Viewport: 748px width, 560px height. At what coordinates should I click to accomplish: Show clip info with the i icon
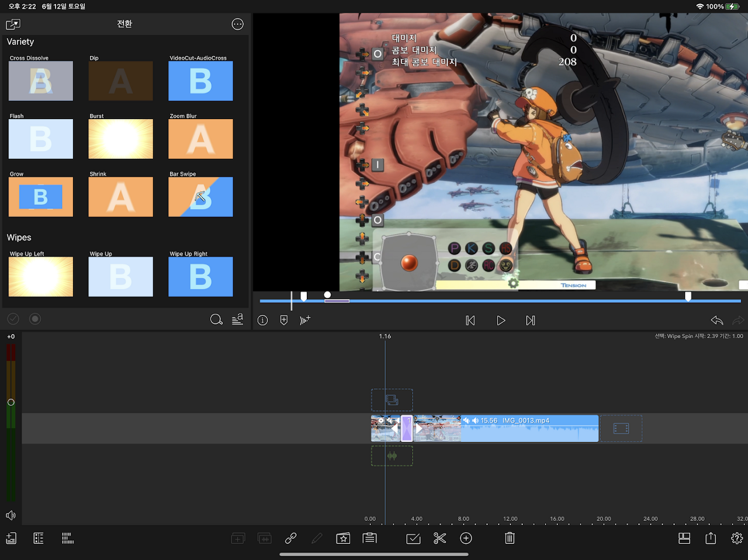click(x=263, y=320)
